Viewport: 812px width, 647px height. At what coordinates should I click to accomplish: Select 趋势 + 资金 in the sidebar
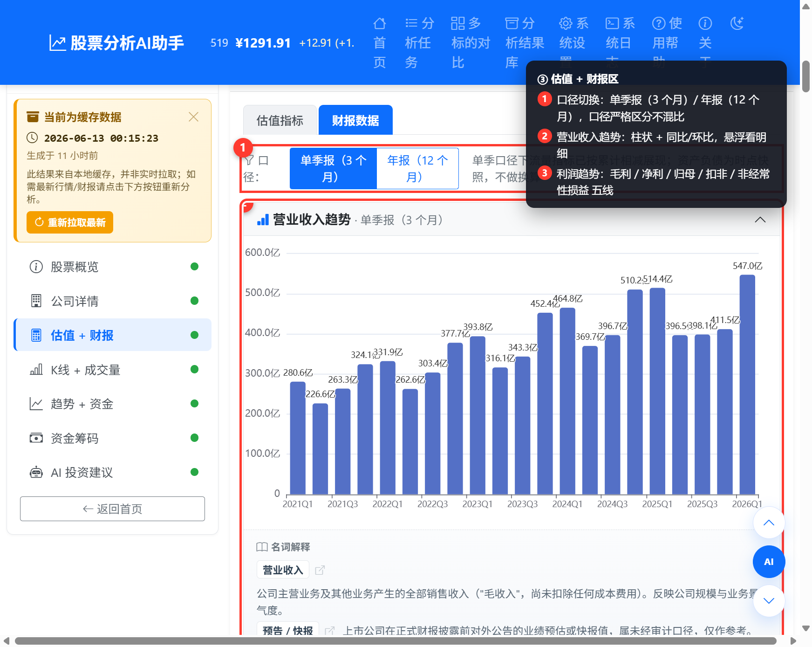click(113, 404)
